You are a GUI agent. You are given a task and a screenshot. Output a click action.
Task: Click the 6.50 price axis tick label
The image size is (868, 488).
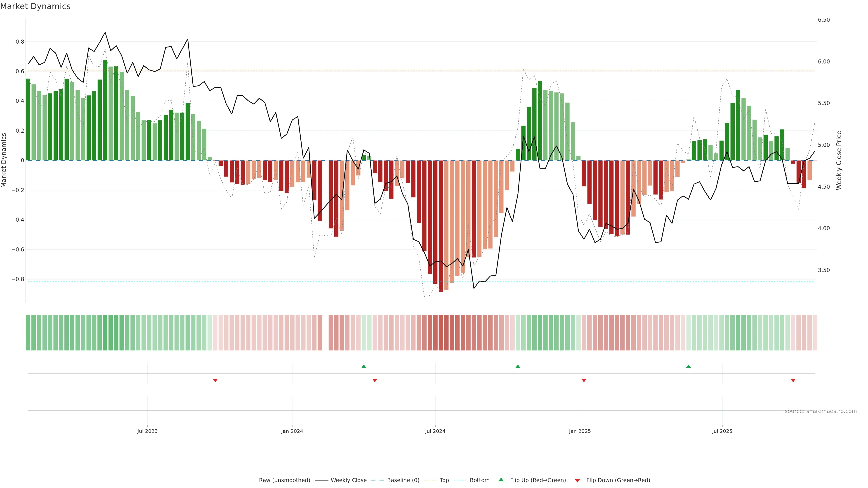click(823, 20)
